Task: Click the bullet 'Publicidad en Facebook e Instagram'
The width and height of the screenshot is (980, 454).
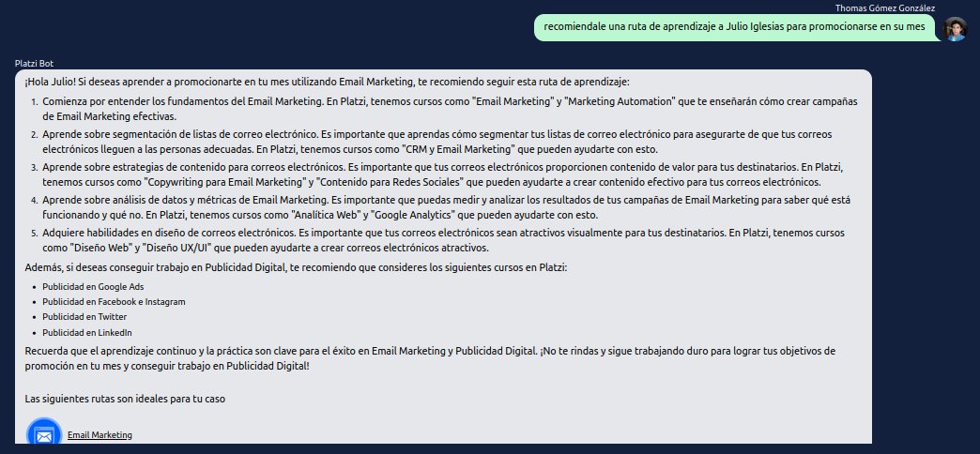Action: (114, 302)
